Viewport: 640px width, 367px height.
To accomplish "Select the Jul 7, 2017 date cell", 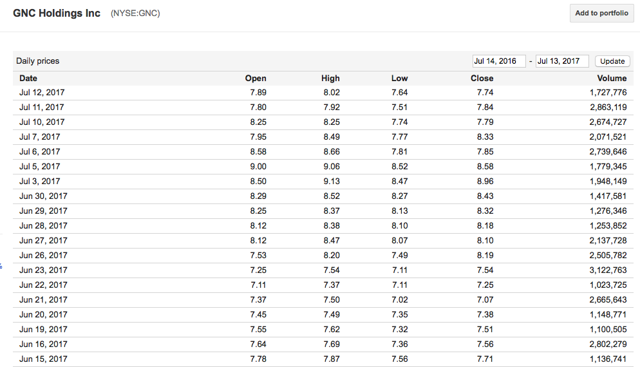I will pyautogui.click(x=39, y=137).
